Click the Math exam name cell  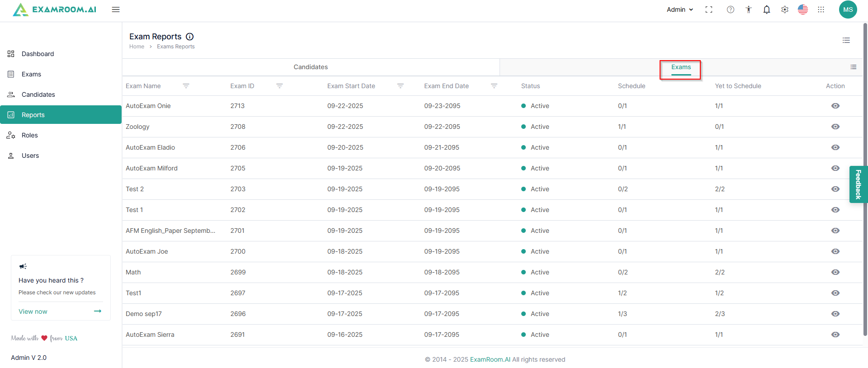[133, 272]
